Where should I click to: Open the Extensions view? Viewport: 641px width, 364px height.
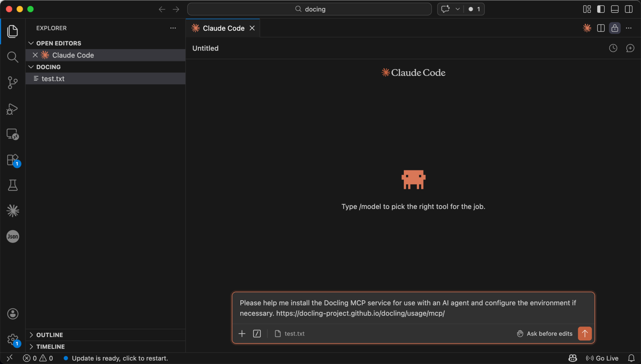tap(13, 160)
